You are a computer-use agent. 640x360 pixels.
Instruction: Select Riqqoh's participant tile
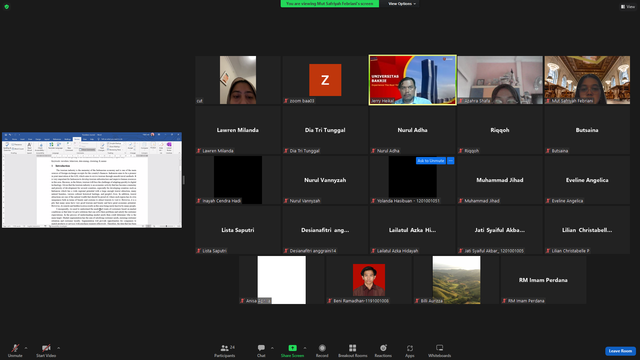tap(500, 130)
